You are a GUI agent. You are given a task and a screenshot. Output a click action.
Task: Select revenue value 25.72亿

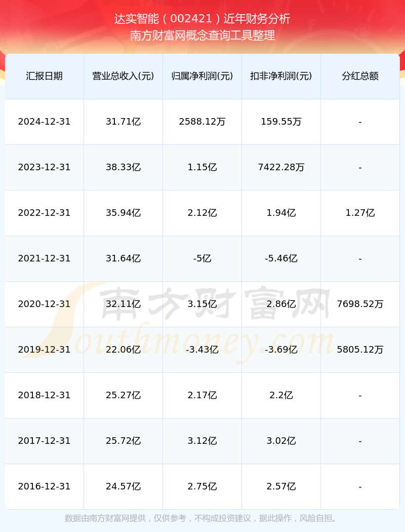[124, 441]
